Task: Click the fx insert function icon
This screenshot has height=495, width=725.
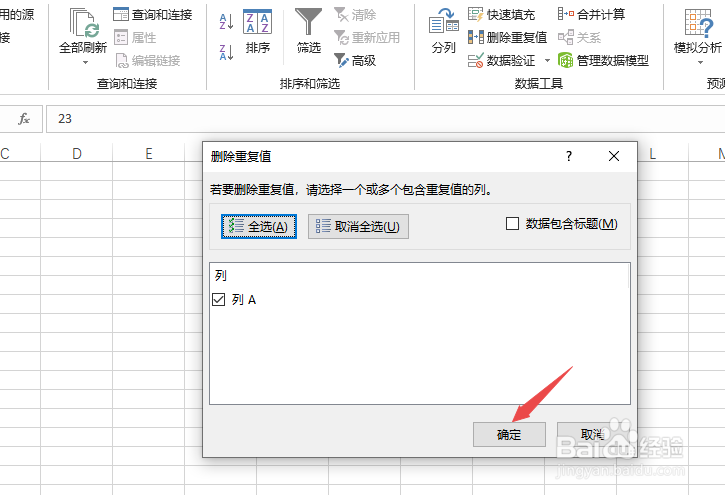Action: 24,119
